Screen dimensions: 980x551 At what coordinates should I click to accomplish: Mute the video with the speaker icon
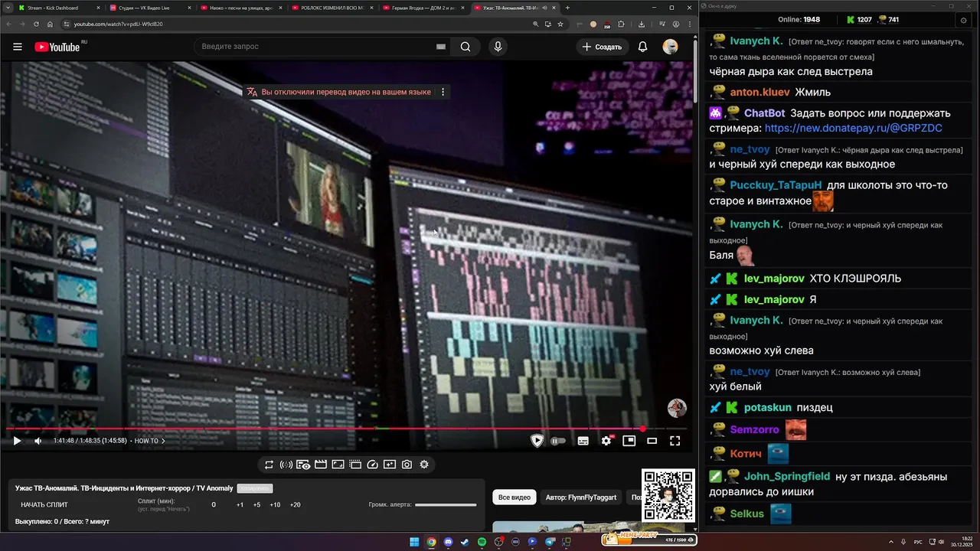coord(38,441)
